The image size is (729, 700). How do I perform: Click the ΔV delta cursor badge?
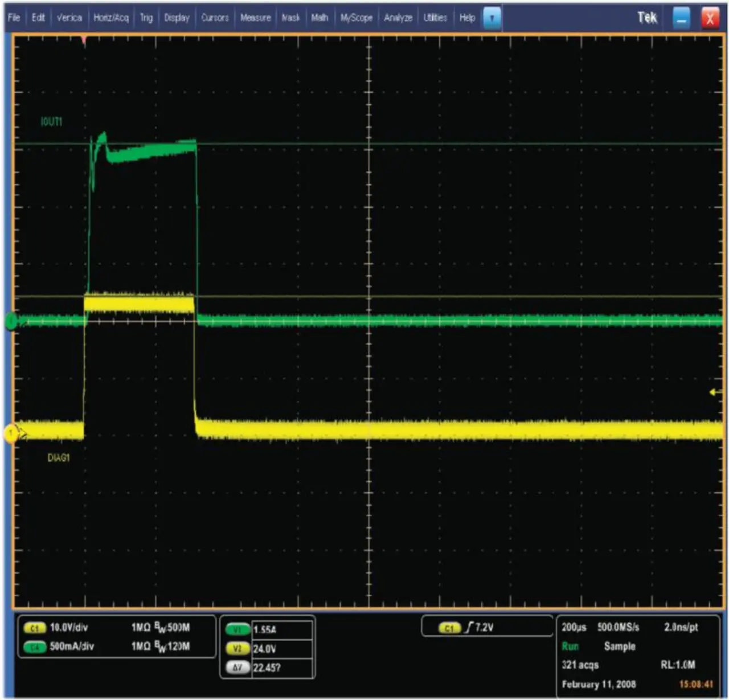[x=237, y=668]
